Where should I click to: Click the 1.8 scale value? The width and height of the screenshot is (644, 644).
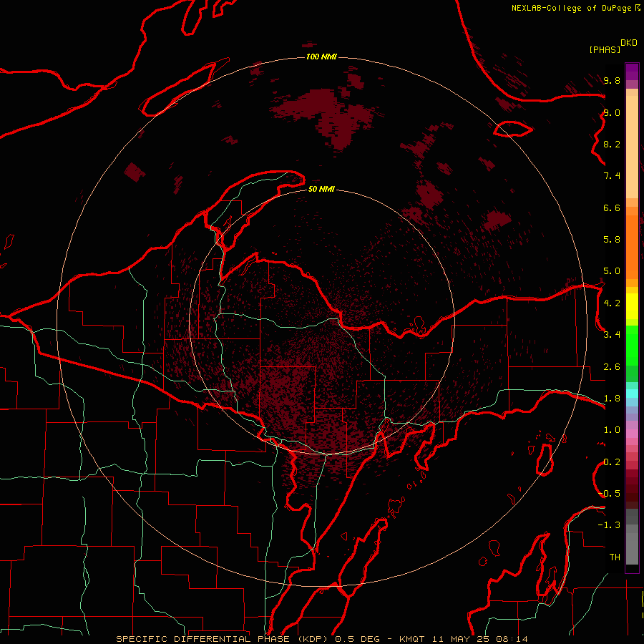tap(612, 399)
